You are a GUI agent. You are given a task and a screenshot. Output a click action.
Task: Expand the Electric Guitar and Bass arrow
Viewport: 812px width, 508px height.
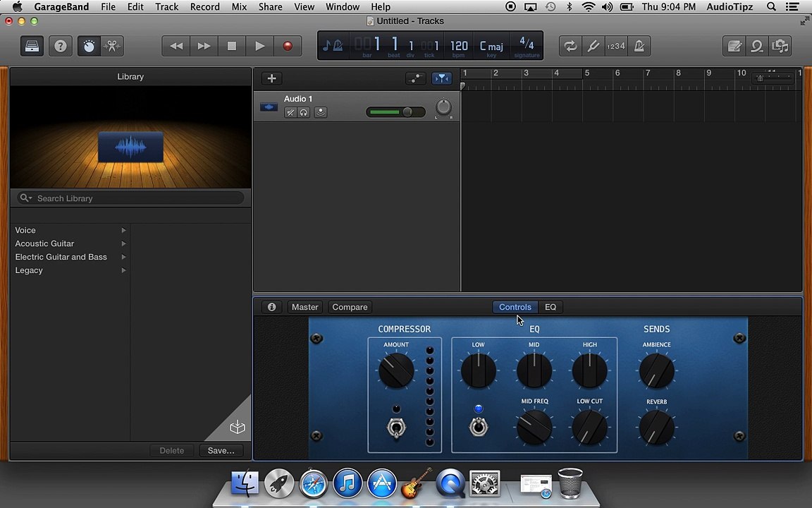pos(124,257)
